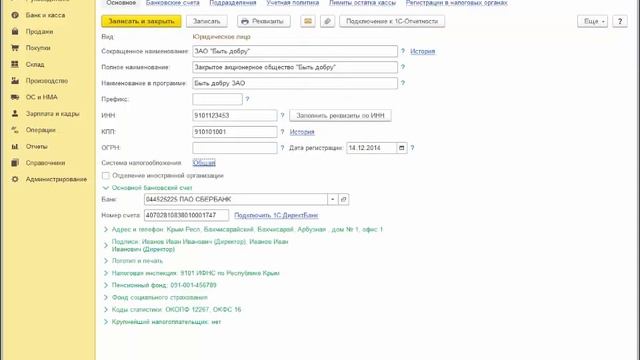The image size is (640, 360).
Task: Switch to Регистрации в налоговых органах tab
Action: pos(456,3)
